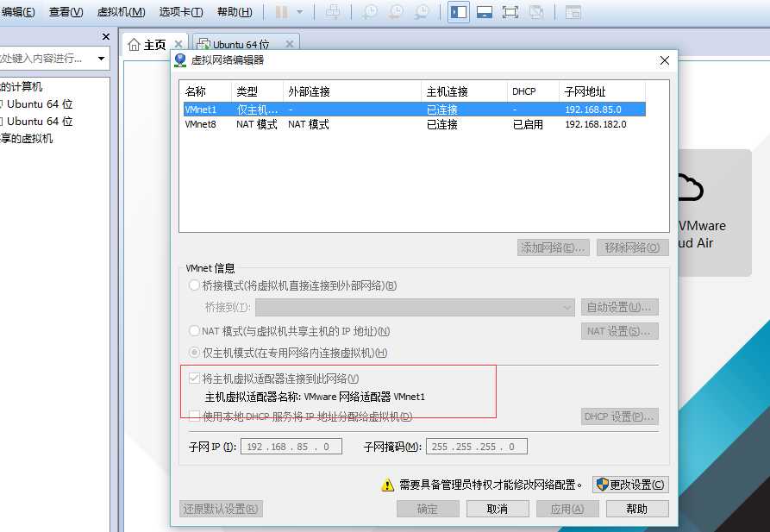770x532 pixels.
Task: Sort by the 外部连接 column header
Action: [352, 91]
